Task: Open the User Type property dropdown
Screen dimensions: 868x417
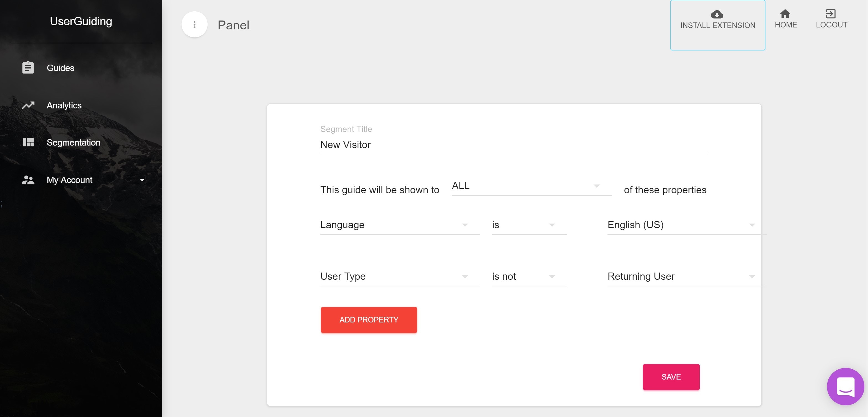Action: pyautogui.click(x=399, y=276)
